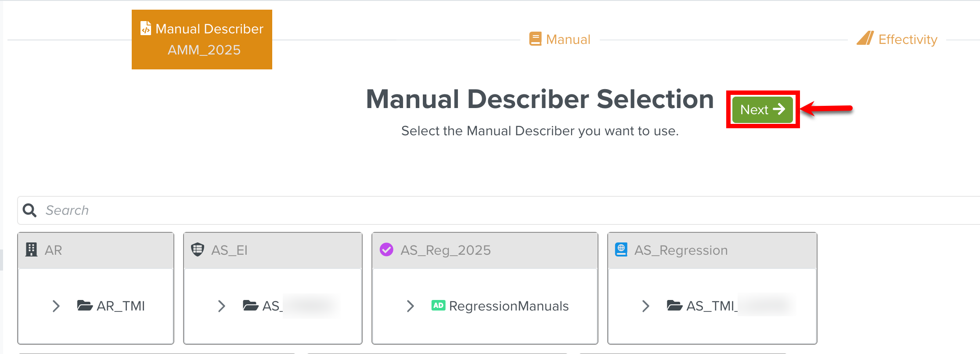Expand the RegressionManuals chevron
This screenshot has width=980, height=354.
(411, 306)
